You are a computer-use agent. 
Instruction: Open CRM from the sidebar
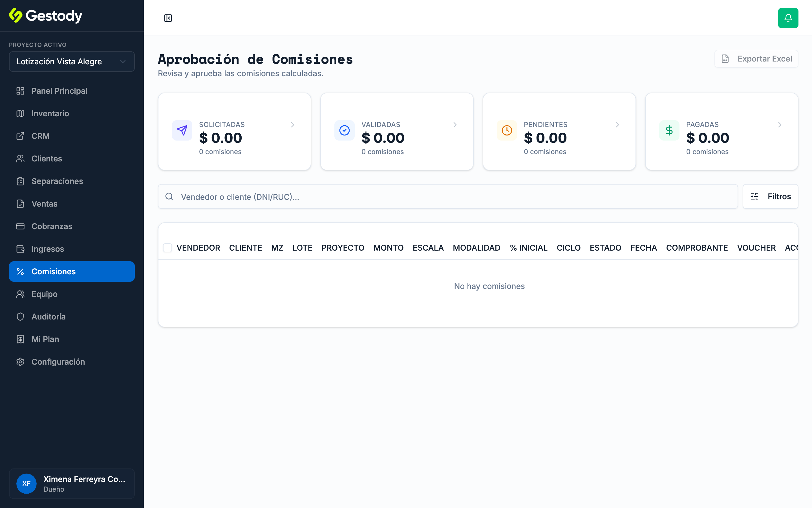[x=72, y=136]
